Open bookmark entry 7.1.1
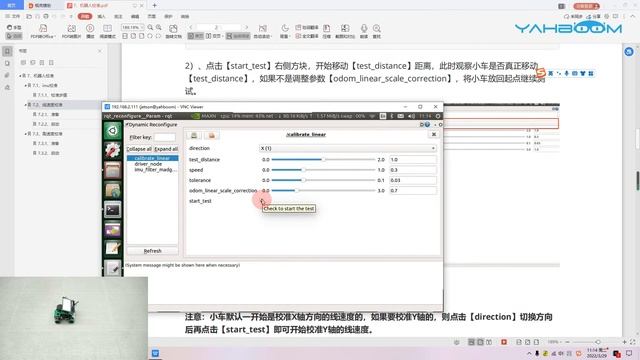This screenshot has height=360, width=640. click(50, 95)
